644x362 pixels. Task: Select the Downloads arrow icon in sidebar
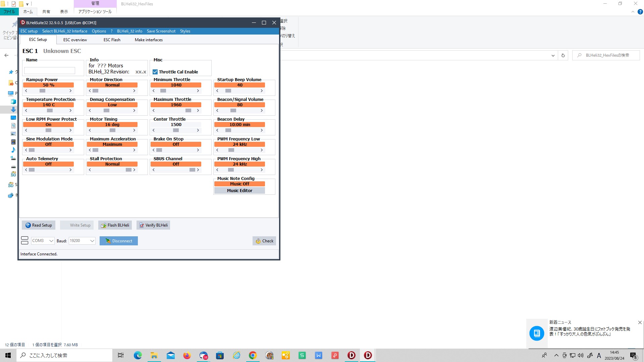[x=13, y=110]
